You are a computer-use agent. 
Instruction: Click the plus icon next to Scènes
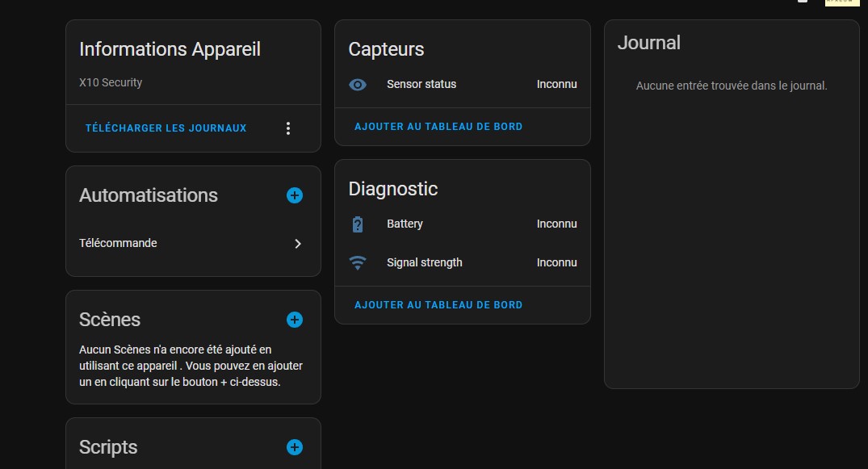tap(295, 320)
